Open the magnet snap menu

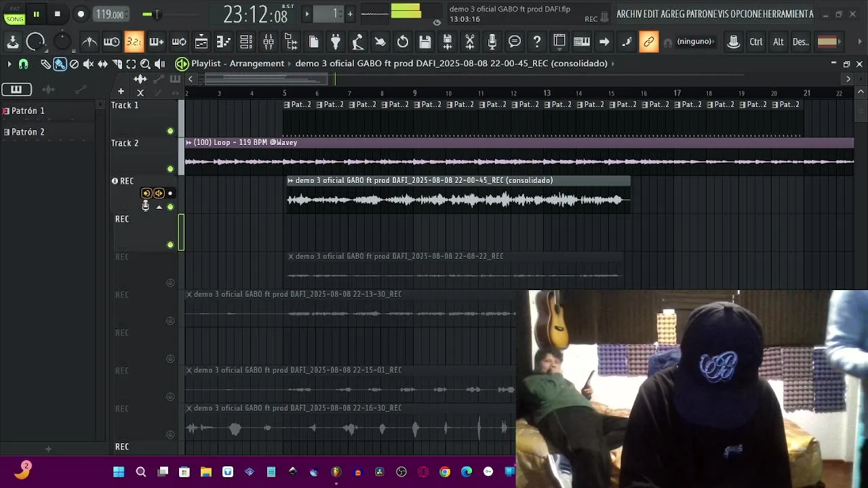pos(23,64)
